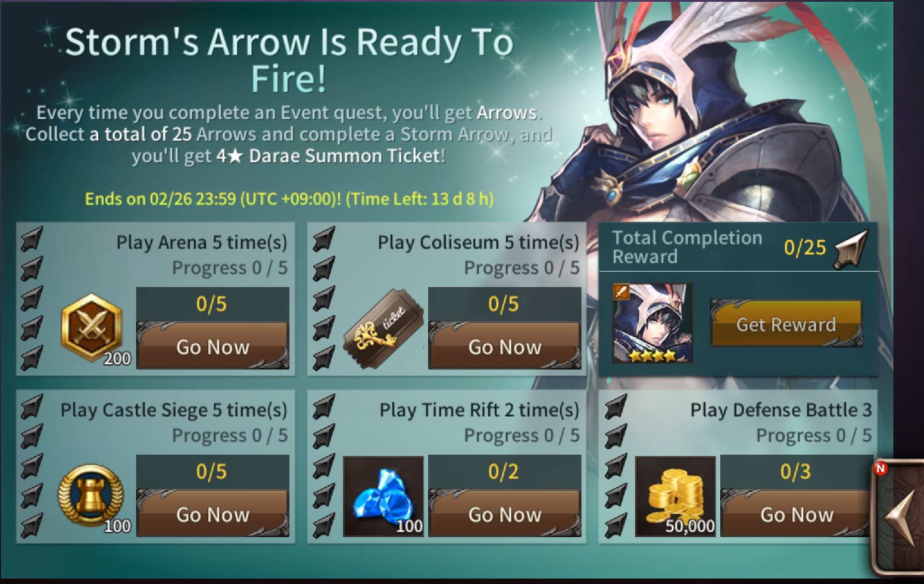Viewport: 924px width, 584px height.
Task: Click the Time Rift 0/2 progress counter
Action: point(504,472)
